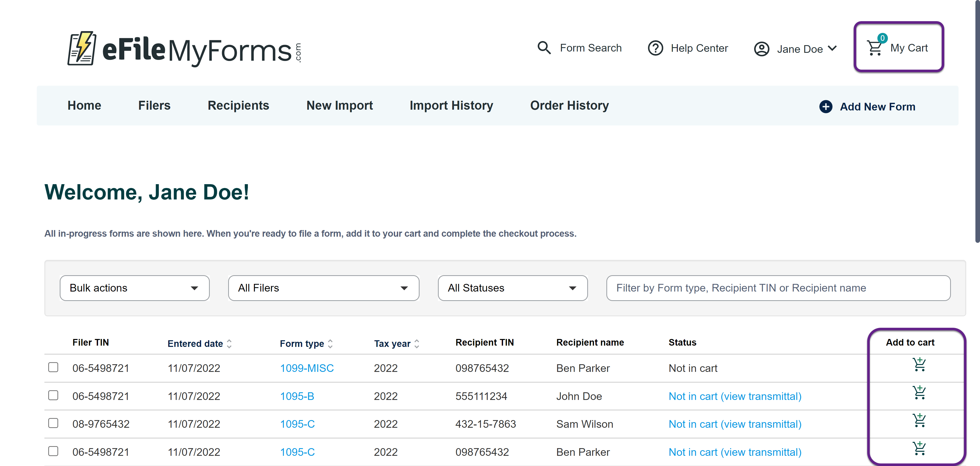Screen dimensions: 980x466
Task: Open the Bulk actions dropdown
Action: (134, 288)
